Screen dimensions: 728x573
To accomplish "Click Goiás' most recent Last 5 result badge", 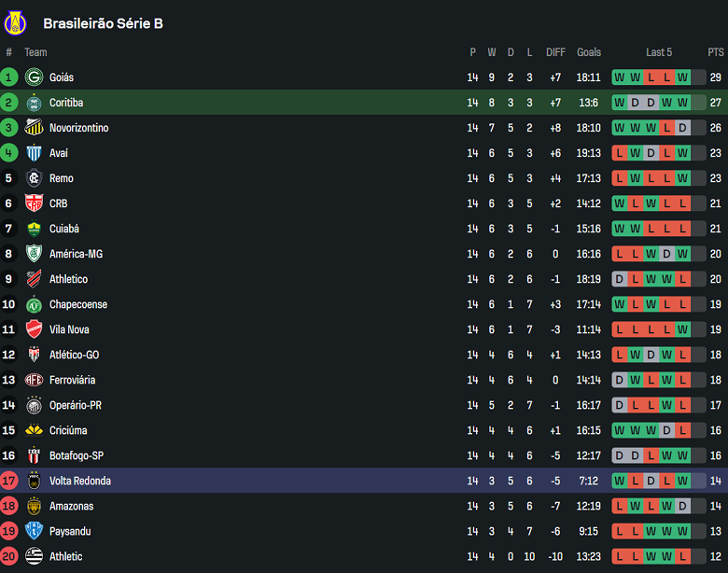I will [x=682, y=77].
